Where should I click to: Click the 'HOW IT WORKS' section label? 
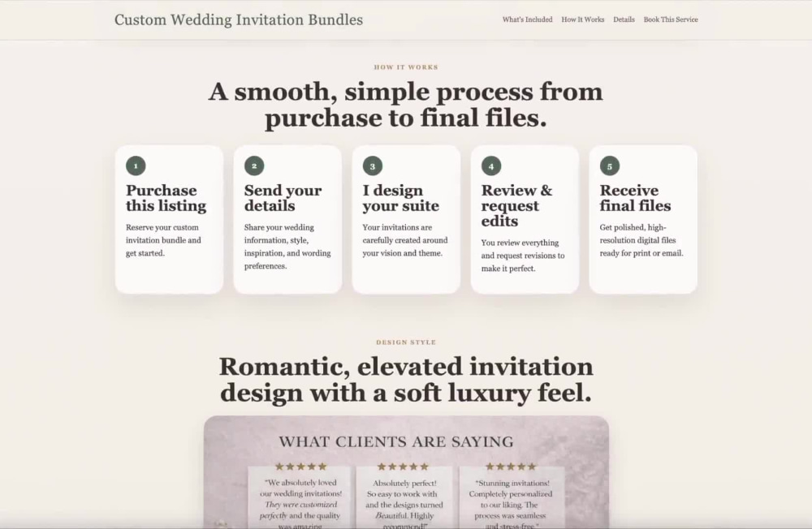[x=406, y=67]
